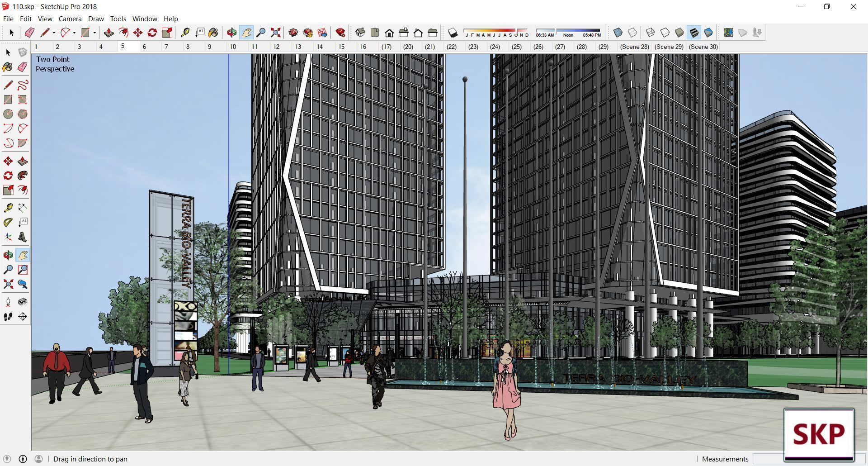Switch to Iso view icon

360,33
